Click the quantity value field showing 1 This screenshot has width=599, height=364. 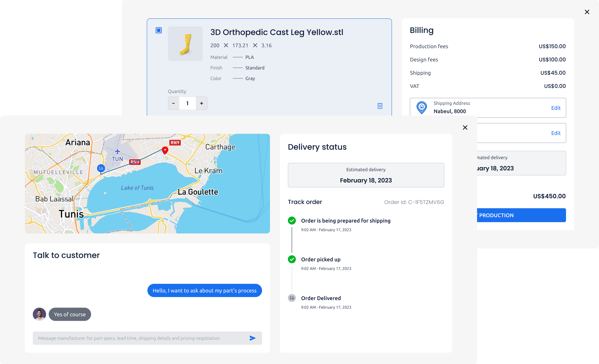[x=187, y=103]
